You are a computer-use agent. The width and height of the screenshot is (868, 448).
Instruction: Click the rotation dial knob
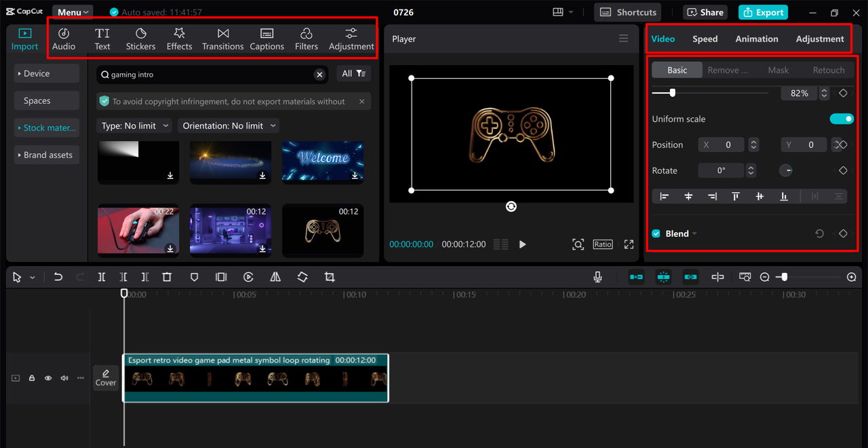click(786, 170)
